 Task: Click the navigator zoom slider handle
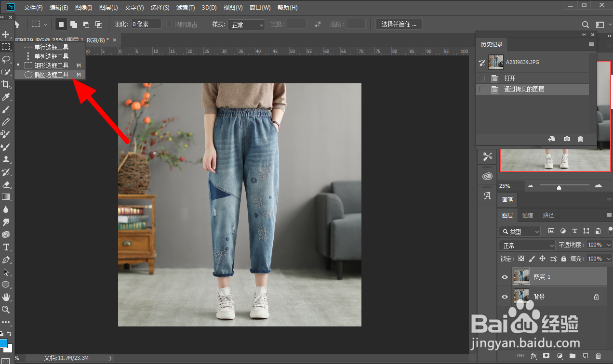(x=559, y=187)
